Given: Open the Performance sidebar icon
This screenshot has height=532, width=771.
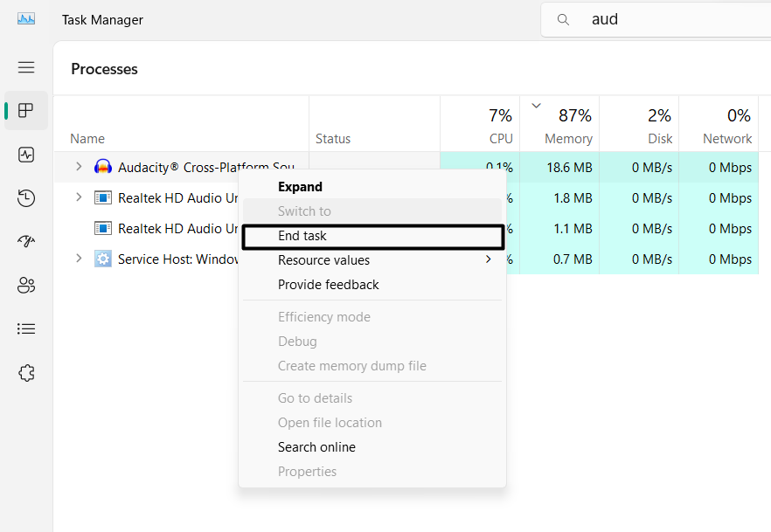Looking at the screenshot, I should coord(26,155).
